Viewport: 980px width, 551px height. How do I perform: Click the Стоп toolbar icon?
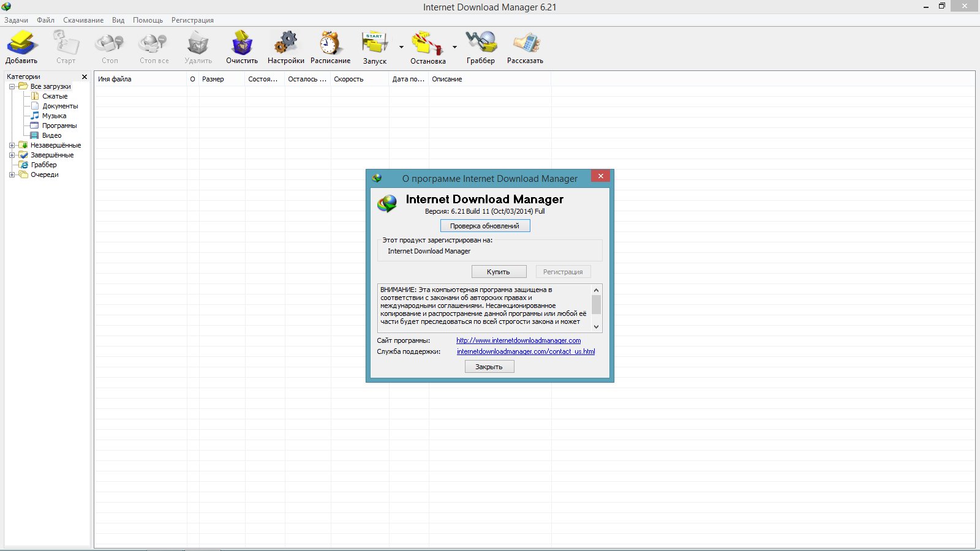pyautogui.click(x=110, y=43)
